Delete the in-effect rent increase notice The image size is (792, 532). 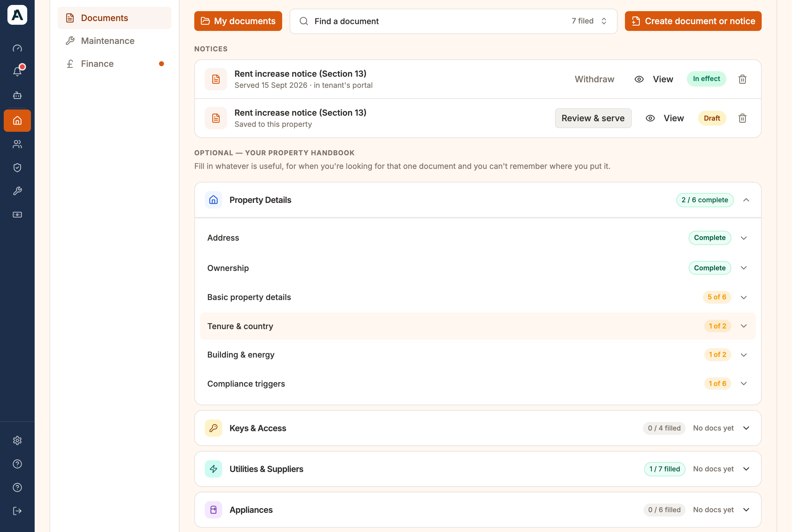tap(742, 79)
